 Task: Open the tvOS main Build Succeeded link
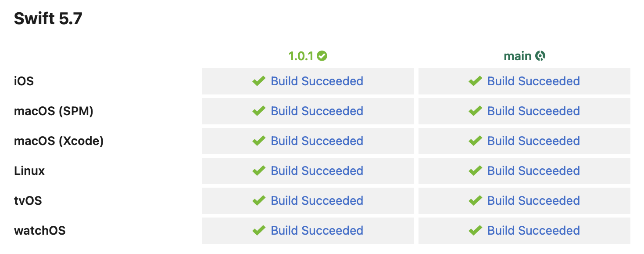pos(533,200)
